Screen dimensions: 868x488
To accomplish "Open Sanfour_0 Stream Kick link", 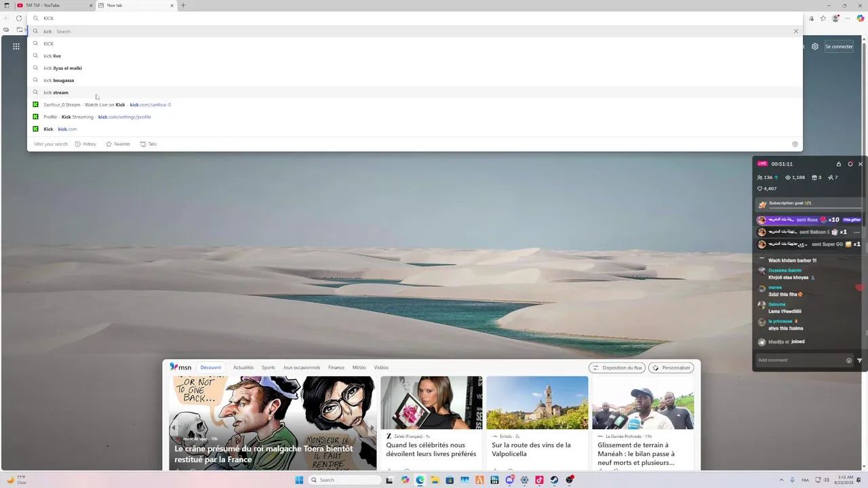I will [414, 104].
